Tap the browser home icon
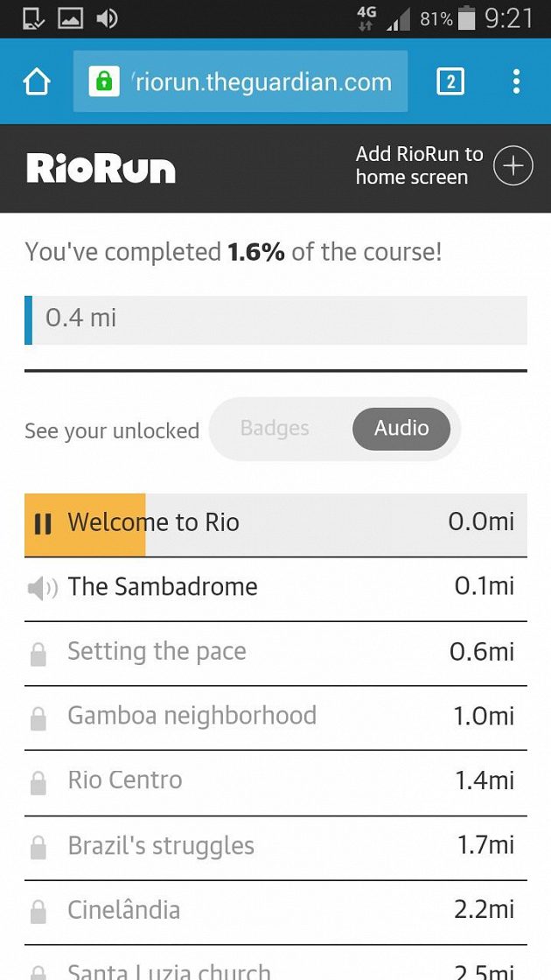The image size is (551, 980). (x=36, y=82)
